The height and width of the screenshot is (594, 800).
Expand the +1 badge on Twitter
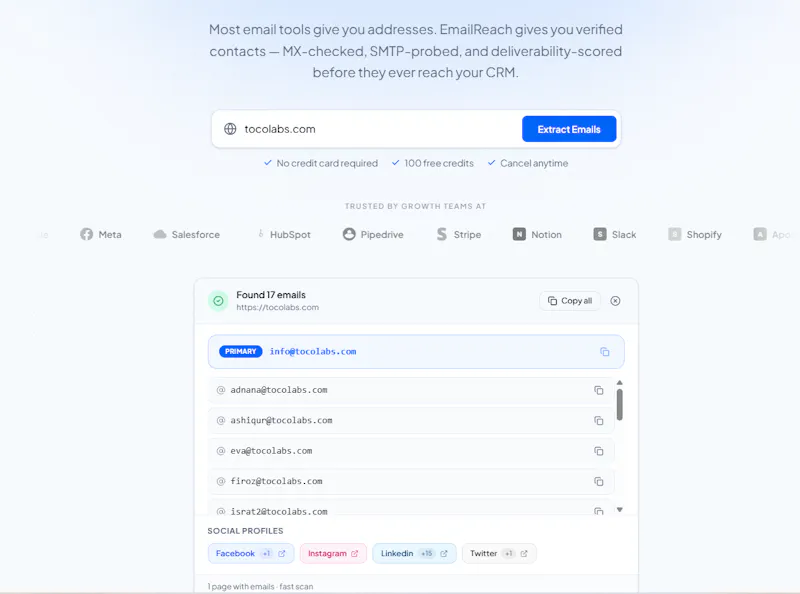(509, 554)
